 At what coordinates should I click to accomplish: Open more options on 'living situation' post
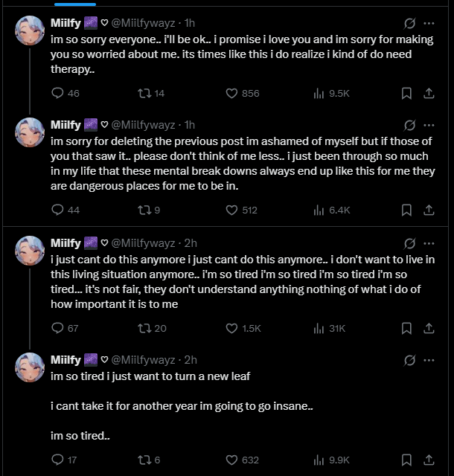pyautogui.click(x=429, y=242)
